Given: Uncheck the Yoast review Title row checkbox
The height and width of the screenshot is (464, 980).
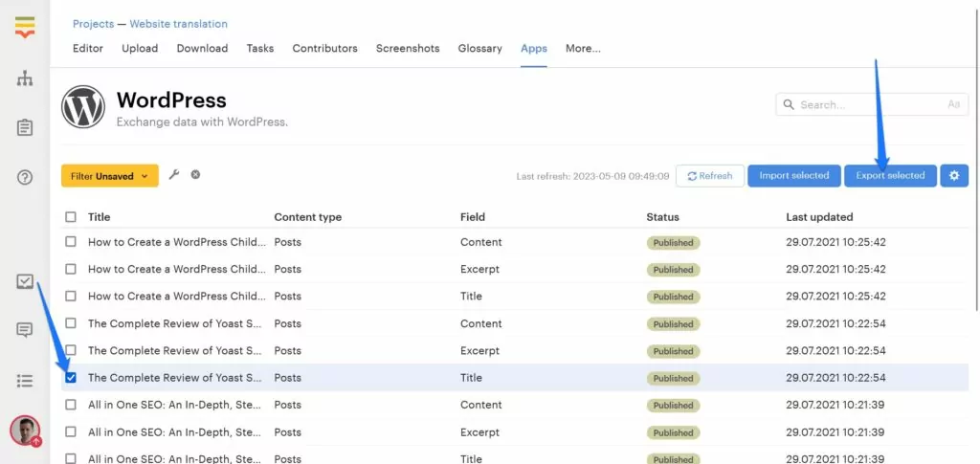Looking at the screenshot, I should [x=71, y=377].
